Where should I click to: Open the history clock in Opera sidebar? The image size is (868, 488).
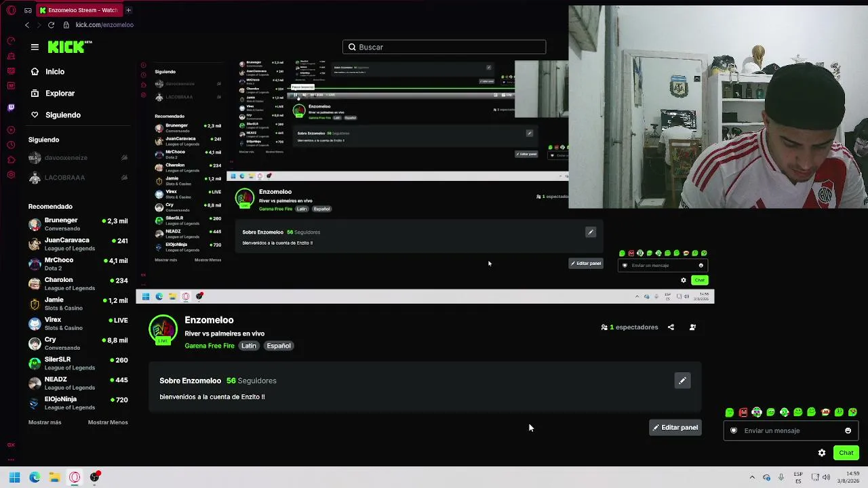point(11,145)
